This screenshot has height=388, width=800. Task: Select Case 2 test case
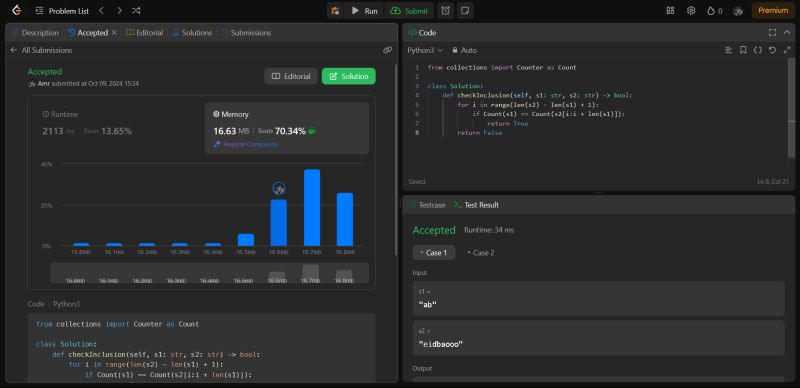tap(481, 253)
